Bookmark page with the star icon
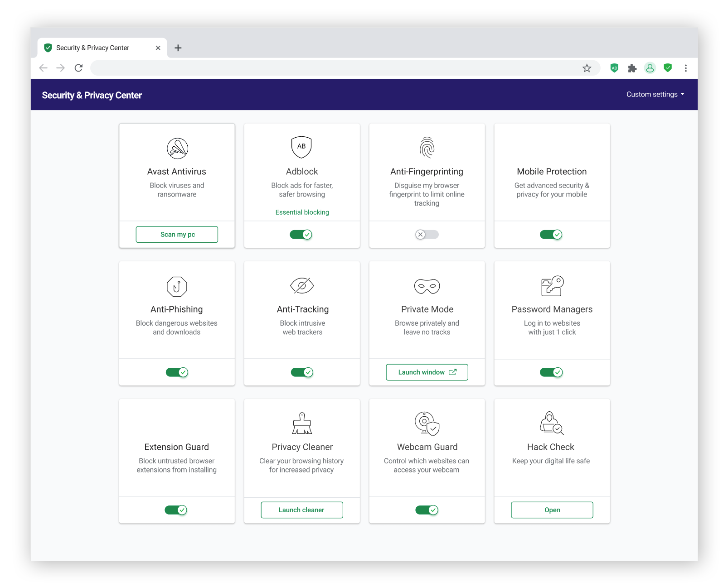 pyautogui.click(x=587, y=68)
